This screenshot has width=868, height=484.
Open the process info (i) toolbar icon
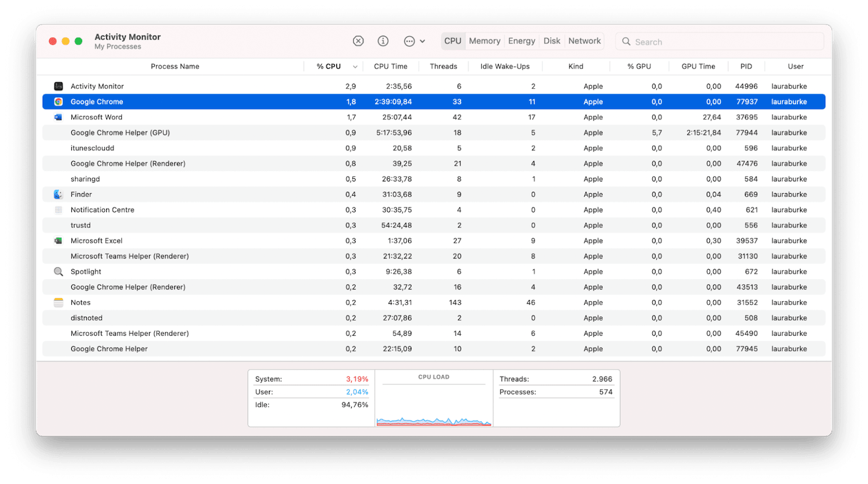pos(383,41)
